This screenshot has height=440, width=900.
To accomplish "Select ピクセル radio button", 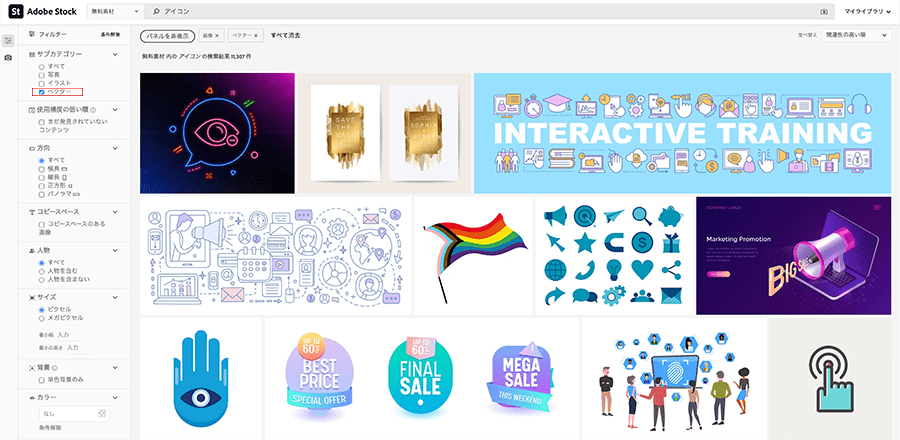I will click(41, 309).
